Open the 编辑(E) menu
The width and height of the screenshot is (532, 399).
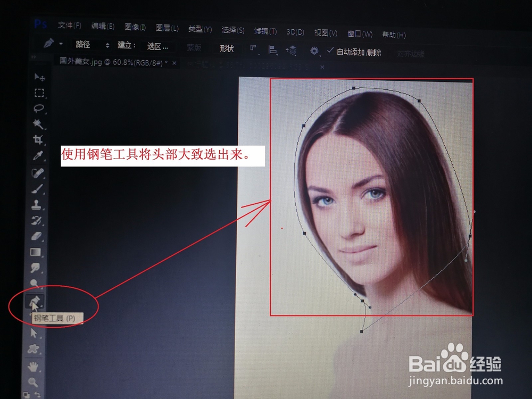103,26
